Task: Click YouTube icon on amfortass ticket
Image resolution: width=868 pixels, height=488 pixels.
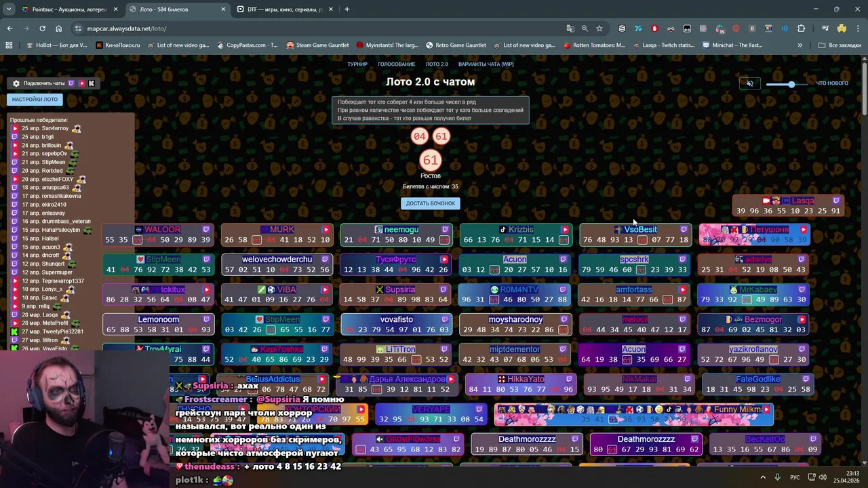Action: 684,289
